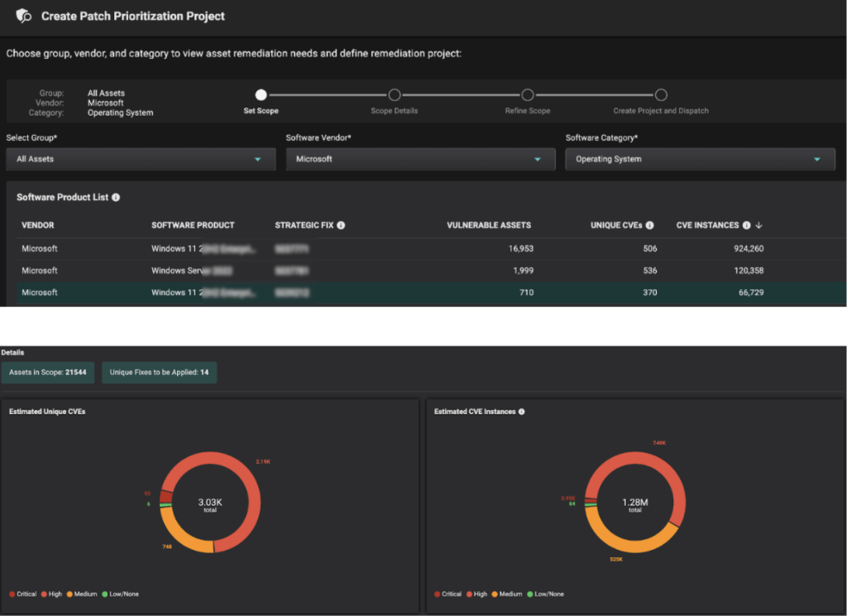
Task: Click unique CVEs value 536
Action: 650,270
